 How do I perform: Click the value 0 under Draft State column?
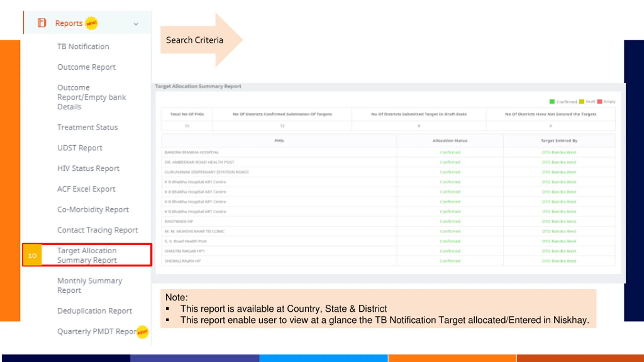tap(419, 126)
